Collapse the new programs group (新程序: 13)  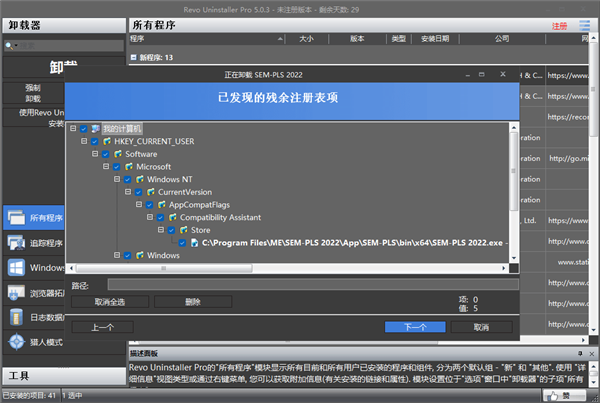click(x=134, y=57)
